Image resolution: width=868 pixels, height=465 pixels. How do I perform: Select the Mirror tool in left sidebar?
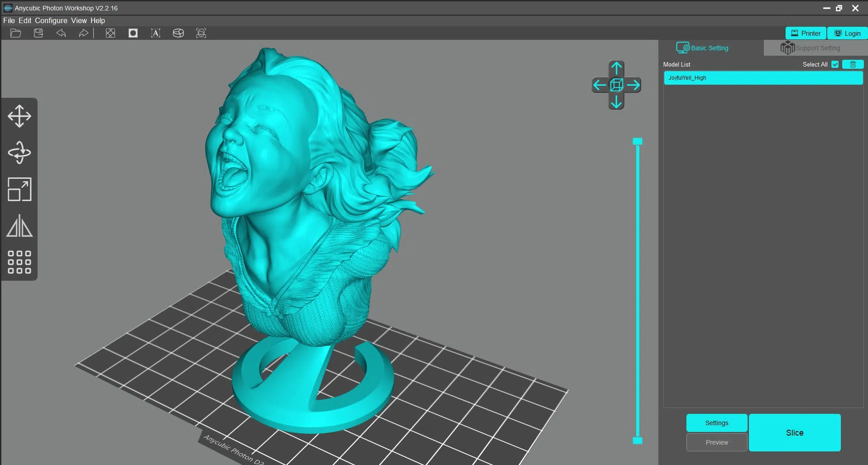19,225
